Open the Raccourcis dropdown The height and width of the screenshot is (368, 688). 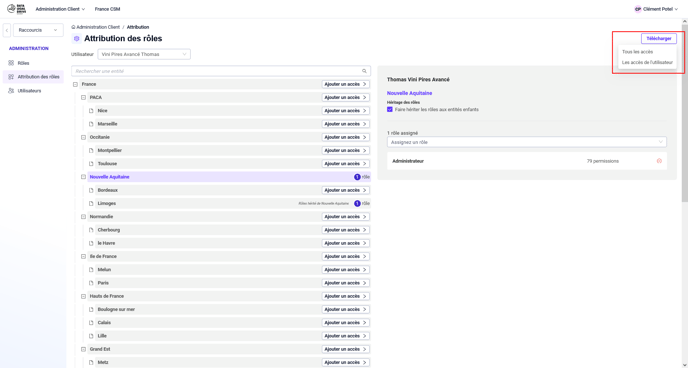coord(38,30)
